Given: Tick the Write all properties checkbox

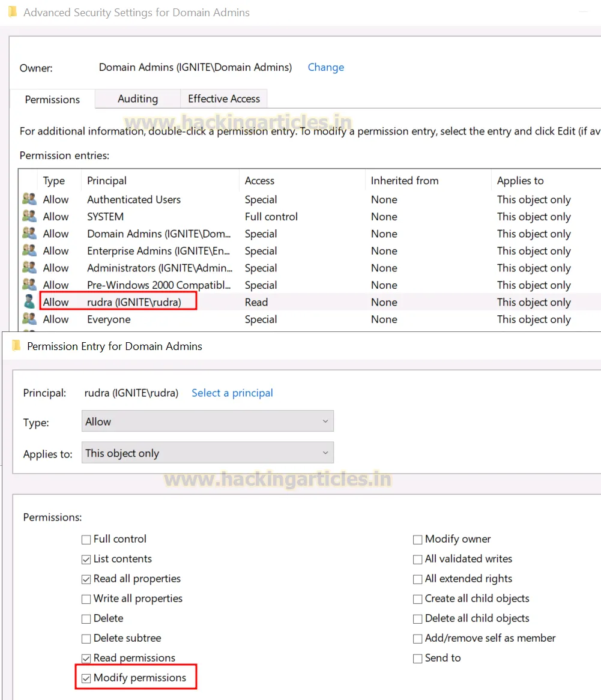Looking at the screenshot, I should point(86,599).
